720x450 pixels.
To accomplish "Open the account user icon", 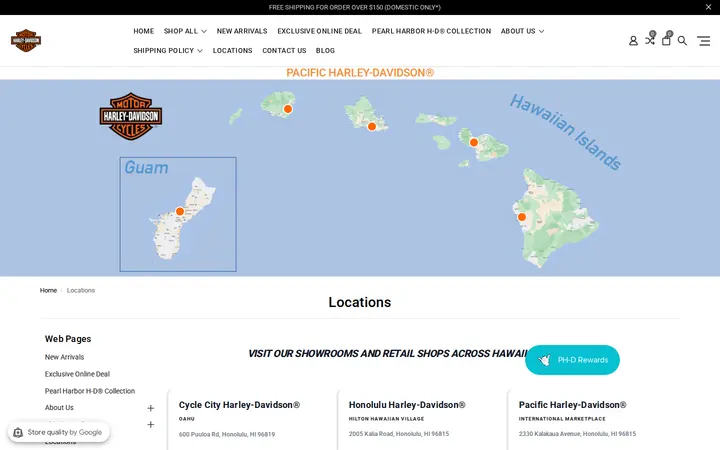I will (x=633, y=41).
